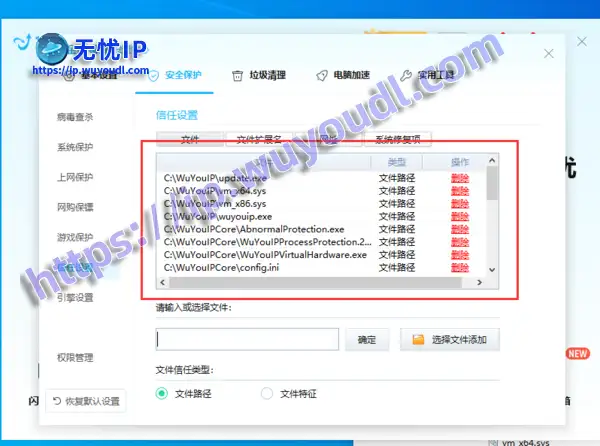Select the 文件路径 radio button
The width and height of the screenshot is (600, 446).
coord(162,394)
